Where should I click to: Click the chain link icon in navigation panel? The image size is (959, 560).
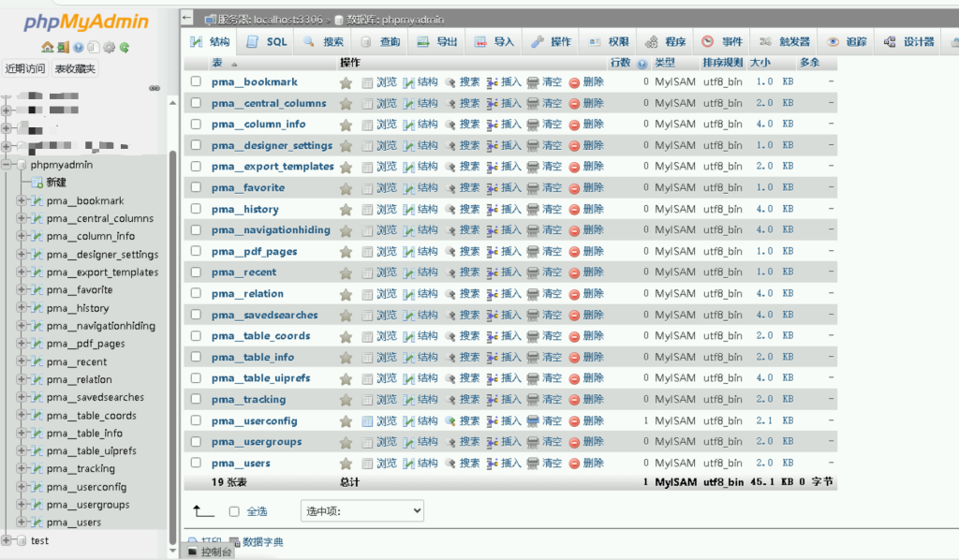155,88
